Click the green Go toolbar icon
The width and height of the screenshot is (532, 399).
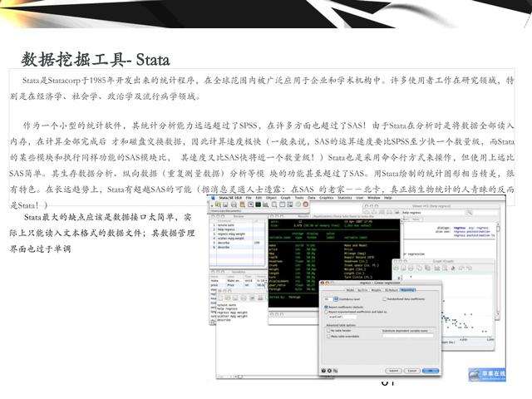click(x=298, y=204)
